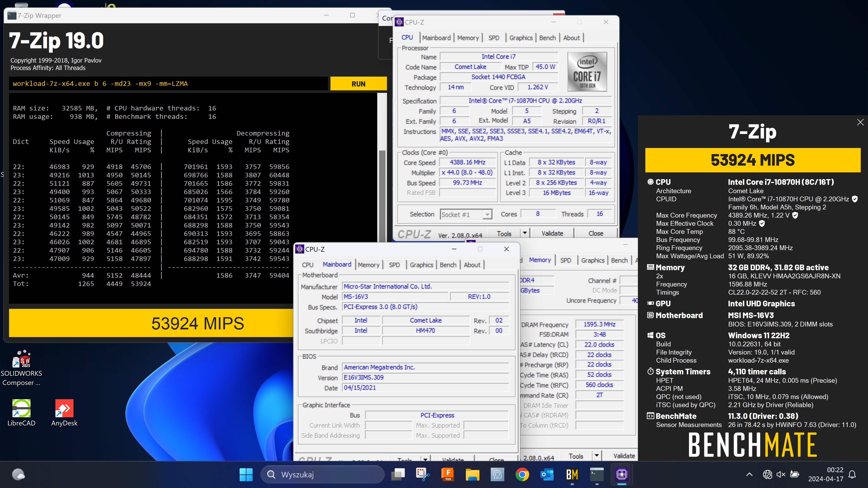Click the CPU chip icon in BenchMate panel
Viewport: 868px width, 488px height.
(650, 182)
